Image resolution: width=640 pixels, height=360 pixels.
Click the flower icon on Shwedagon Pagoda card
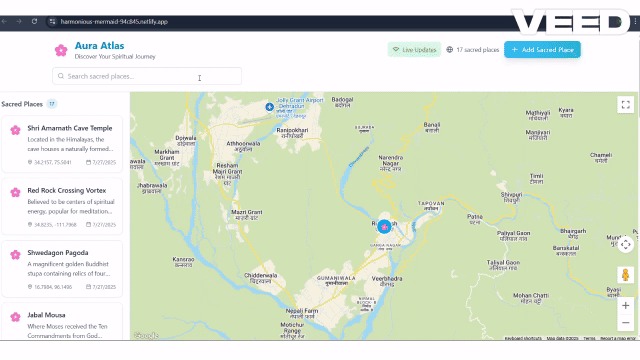pos(16,255)
